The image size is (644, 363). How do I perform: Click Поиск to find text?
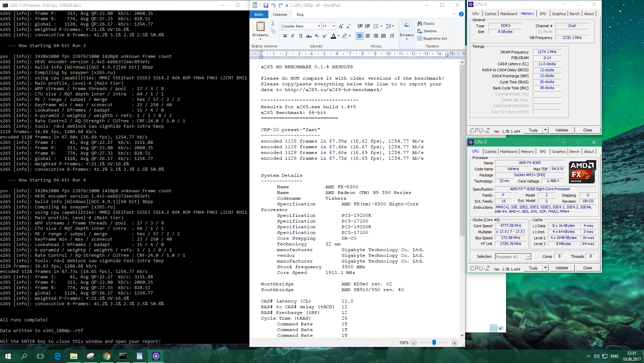pyautogui.click(x=426, y=24)
